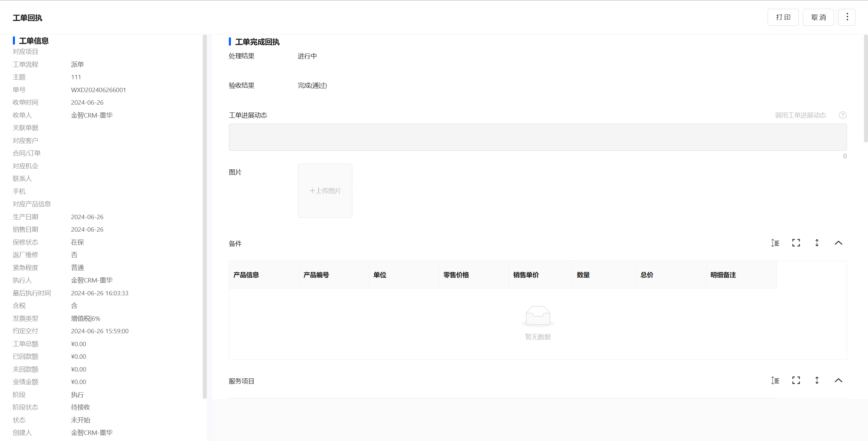
Task: Click the 明细备注 column header
Action: [723, 275]
